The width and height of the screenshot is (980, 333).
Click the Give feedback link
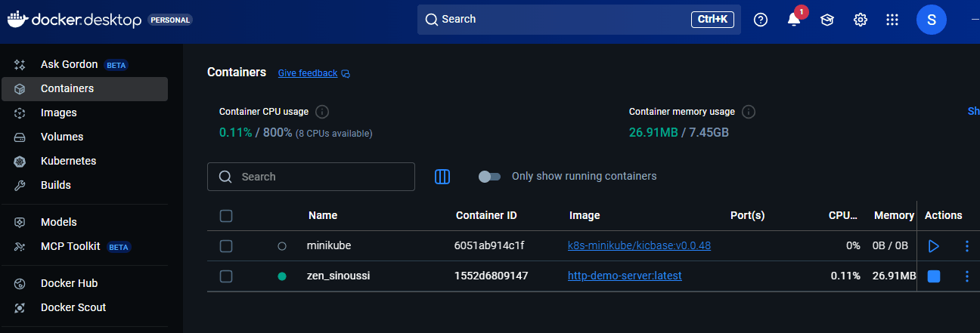(x=308, y=73)
